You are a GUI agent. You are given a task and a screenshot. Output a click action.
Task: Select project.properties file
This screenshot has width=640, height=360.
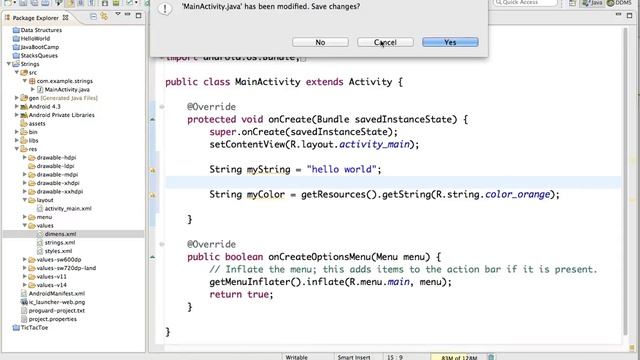point(53,319)
